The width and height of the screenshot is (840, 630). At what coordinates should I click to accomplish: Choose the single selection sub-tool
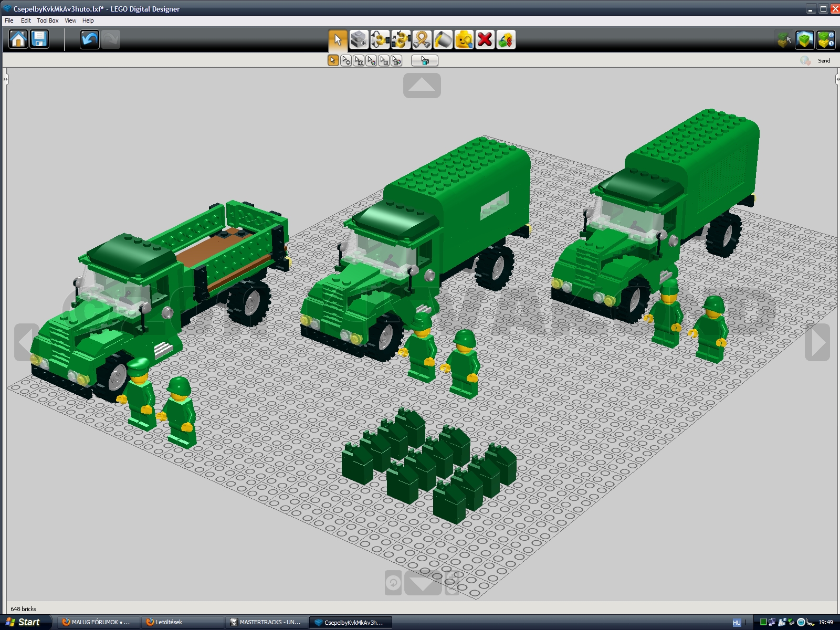coord(333,60)
